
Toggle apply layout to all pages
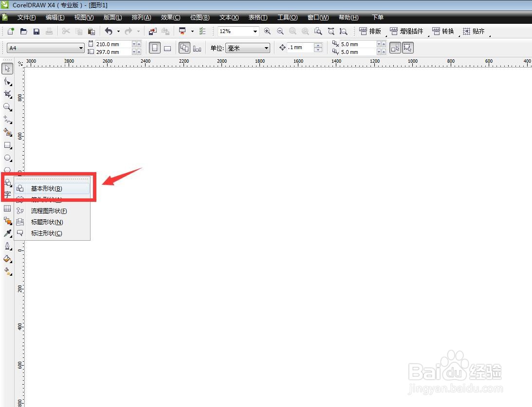pos(184,48)
